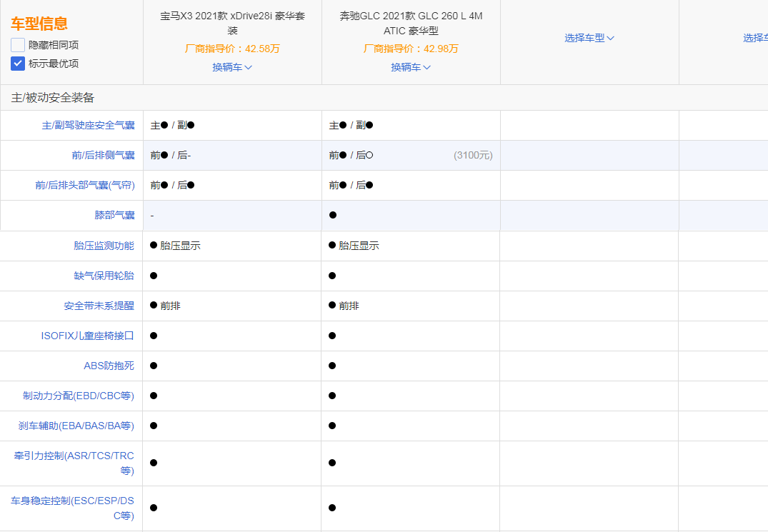
Task: Click the 3100元 optional price for 奔驰GLC
Action: coord(473,155)
